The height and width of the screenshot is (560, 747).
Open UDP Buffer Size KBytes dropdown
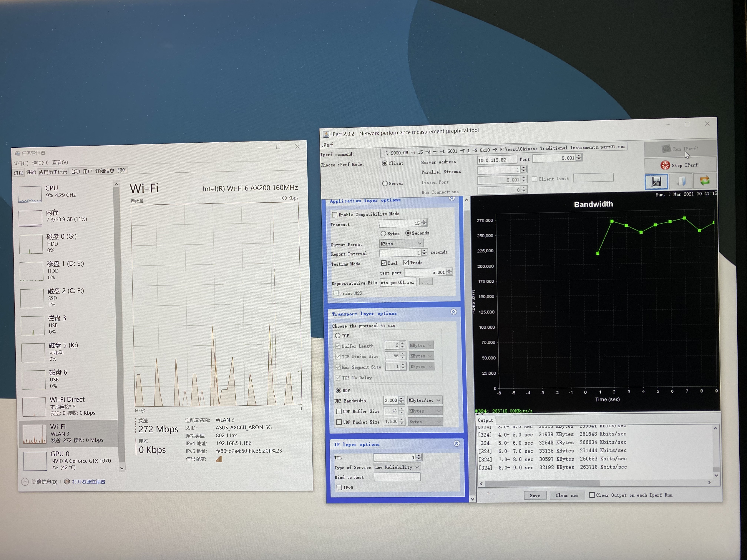coord(425,411)
